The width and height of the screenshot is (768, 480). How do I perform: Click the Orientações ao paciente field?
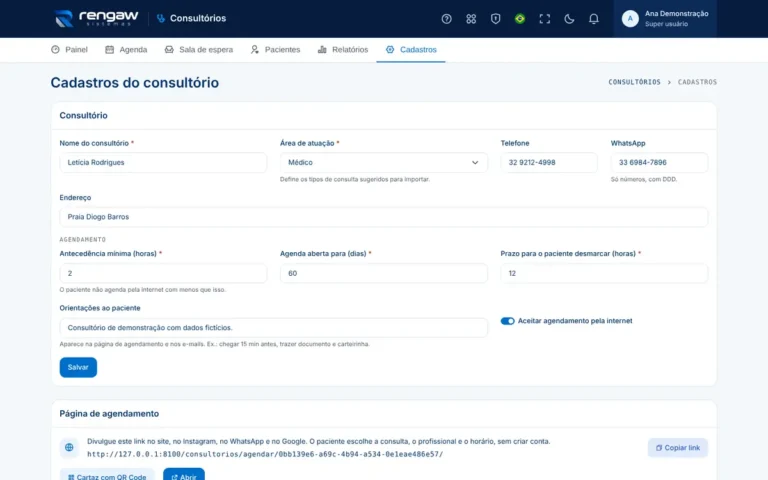tap(273, 328)
